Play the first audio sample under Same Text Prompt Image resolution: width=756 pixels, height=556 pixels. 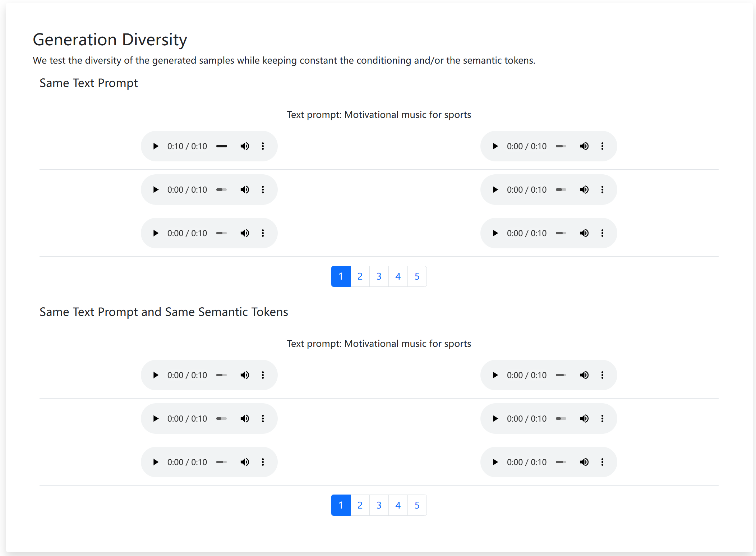tap(156, 146)
